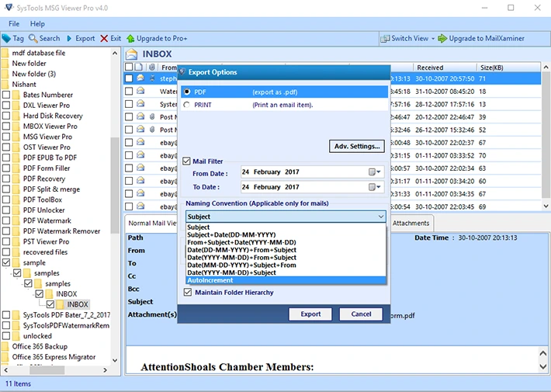Check the DXL Viewer Pro folder checkbox
Screen dimensions: 551x392
tap(6, 106)
